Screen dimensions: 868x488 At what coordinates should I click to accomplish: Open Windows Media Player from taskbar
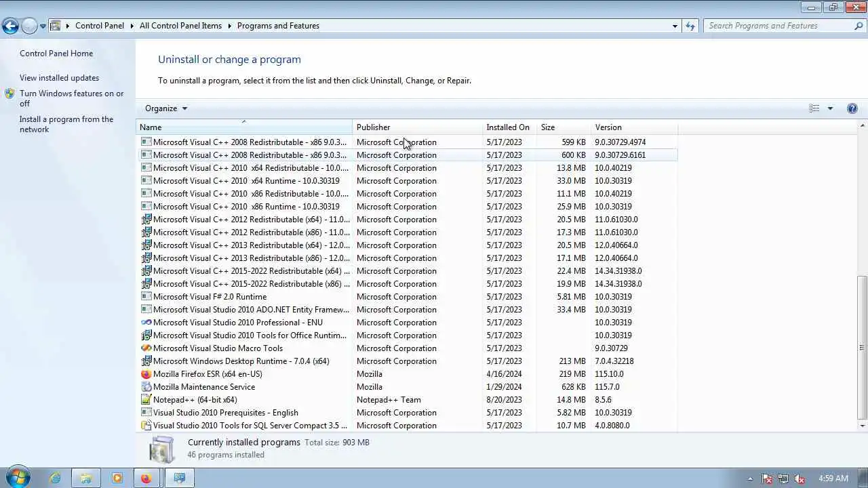pos(117,478)
